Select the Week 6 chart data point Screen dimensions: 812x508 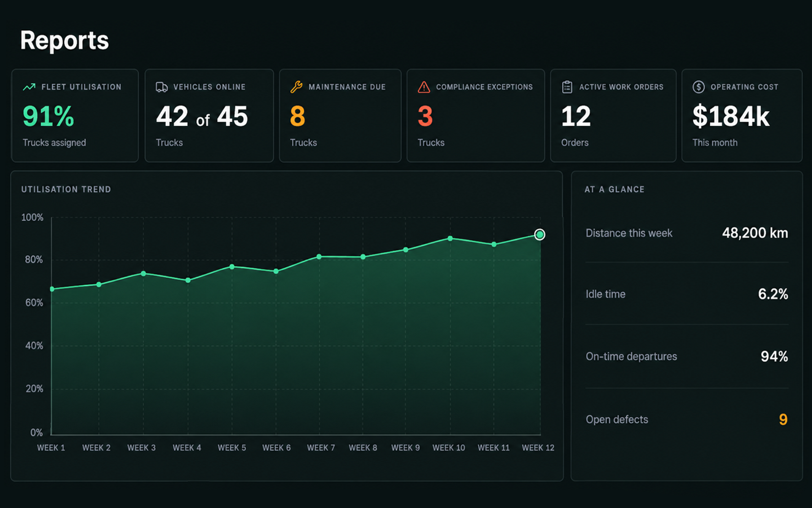tap(276, 271)
